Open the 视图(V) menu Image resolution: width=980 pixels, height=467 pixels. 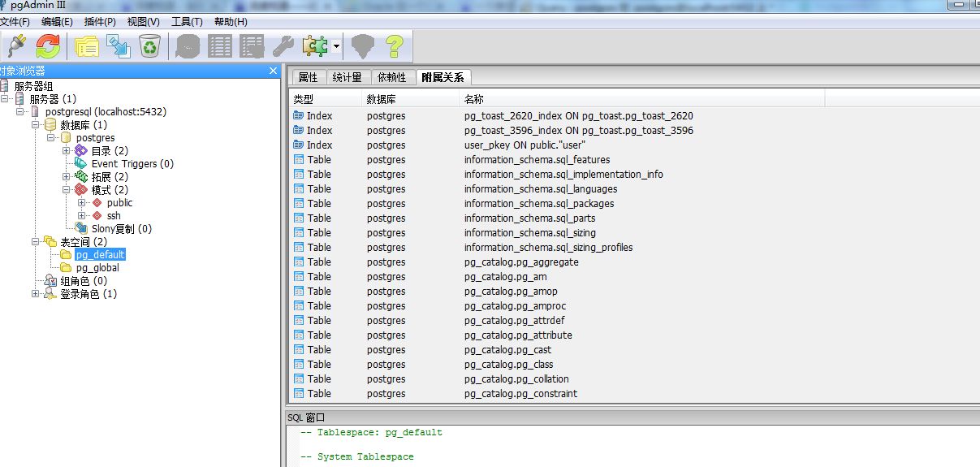point(143,21)
